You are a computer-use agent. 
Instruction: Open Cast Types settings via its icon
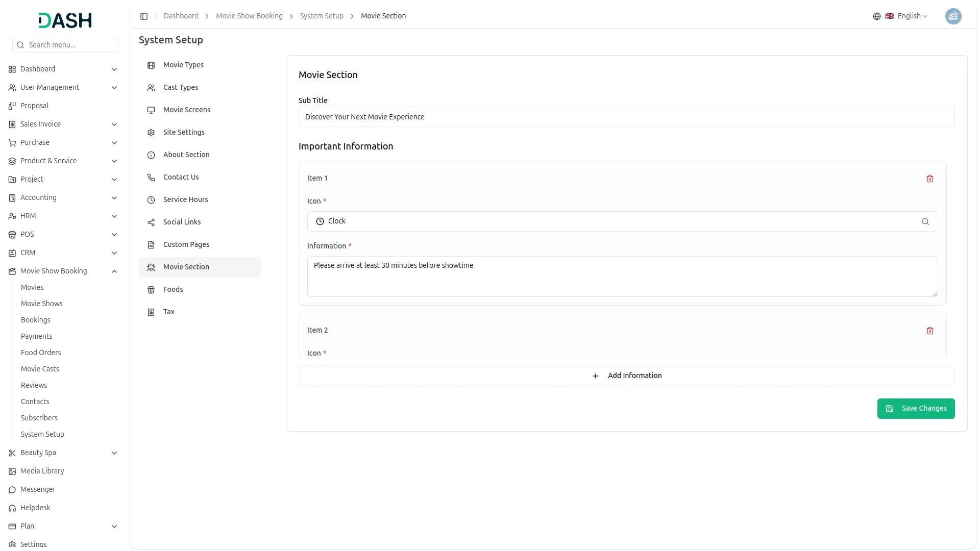pos(151,88)
